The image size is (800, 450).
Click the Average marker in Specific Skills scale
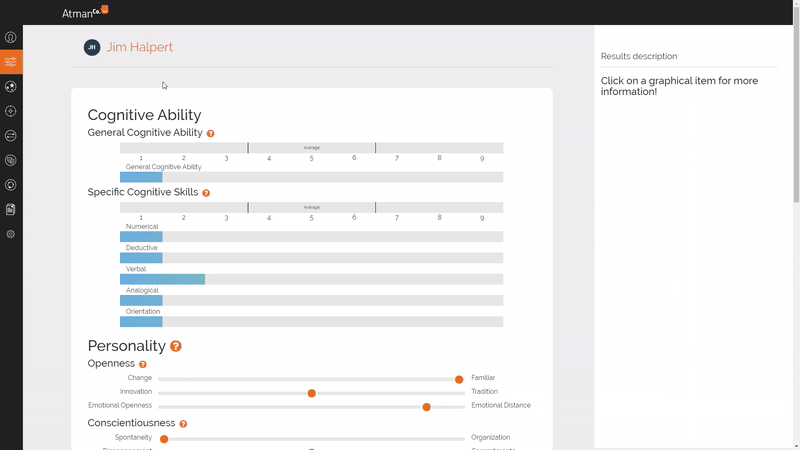[x=312, y=207]
